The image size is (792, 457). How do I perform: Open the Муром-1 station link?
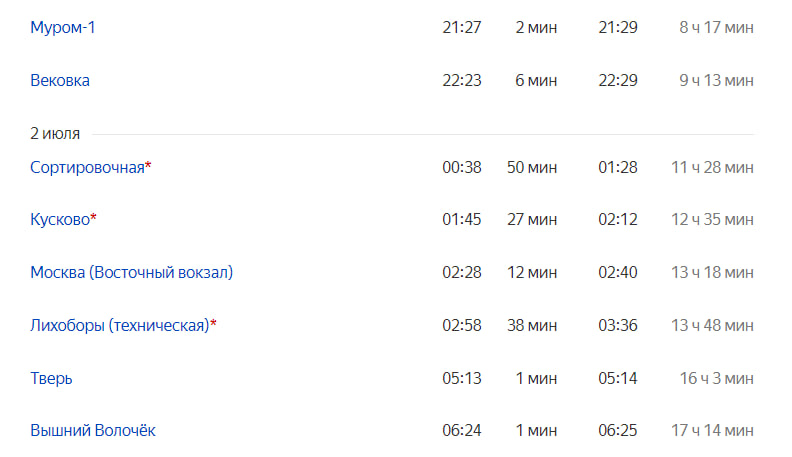point(63,27)
